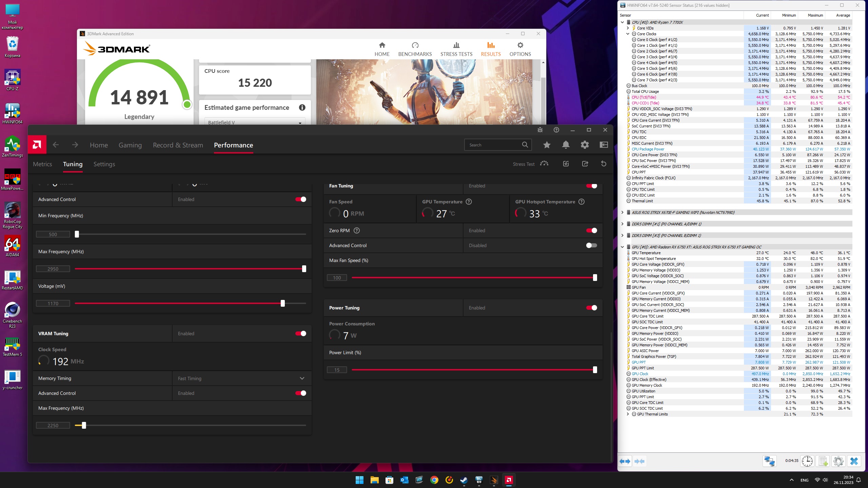Open the AMD favorites star icon

pyautogui.click(x=547, y=145)
